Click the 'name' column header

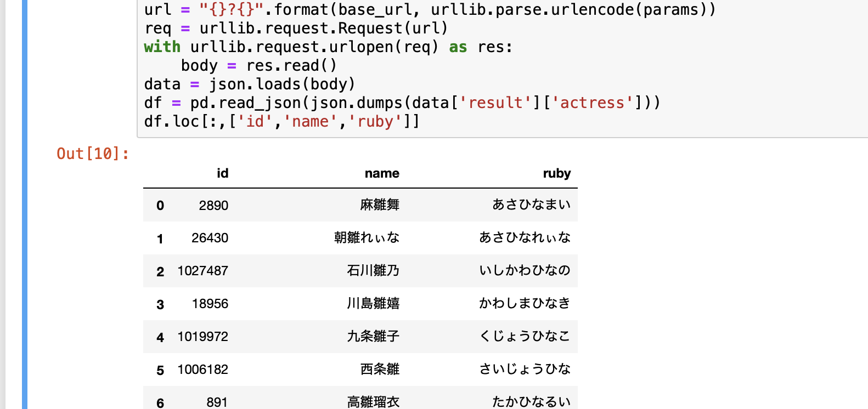click(382, 173)
